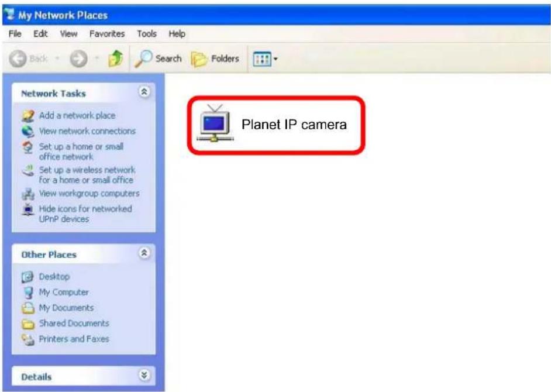Open Printers and Faxes link
This screenshot has width=551, height=392.
(74, 339)
